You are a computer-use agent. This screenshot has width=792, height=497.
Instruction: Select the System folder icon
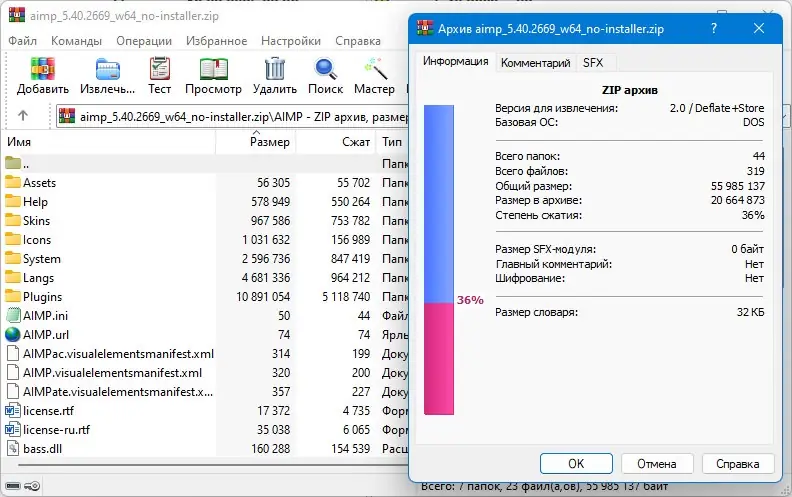click(13, 259)
